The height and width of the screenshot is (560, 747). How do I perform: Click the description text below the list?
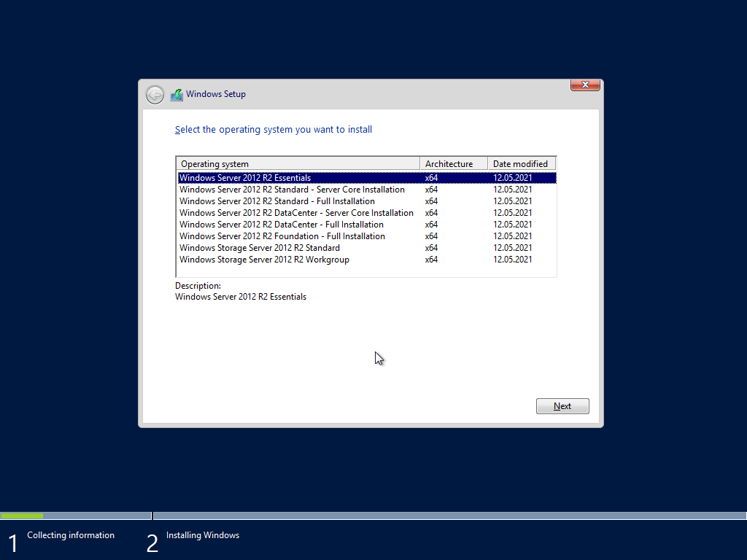[241, 297]
